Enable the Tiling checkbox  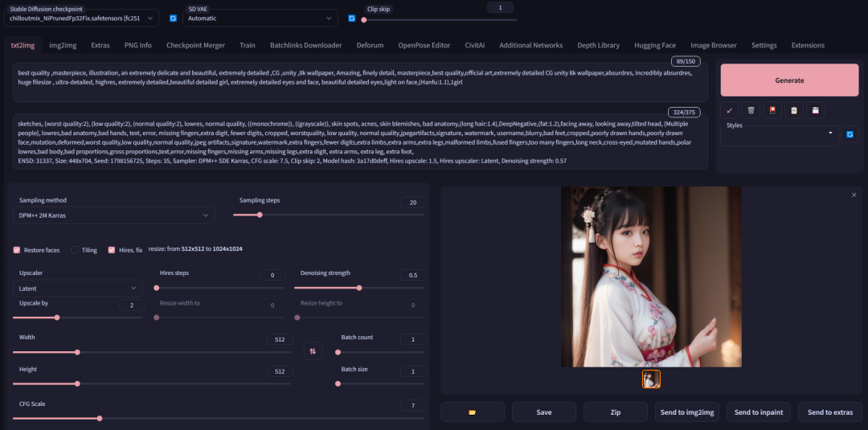coord(75,250)
